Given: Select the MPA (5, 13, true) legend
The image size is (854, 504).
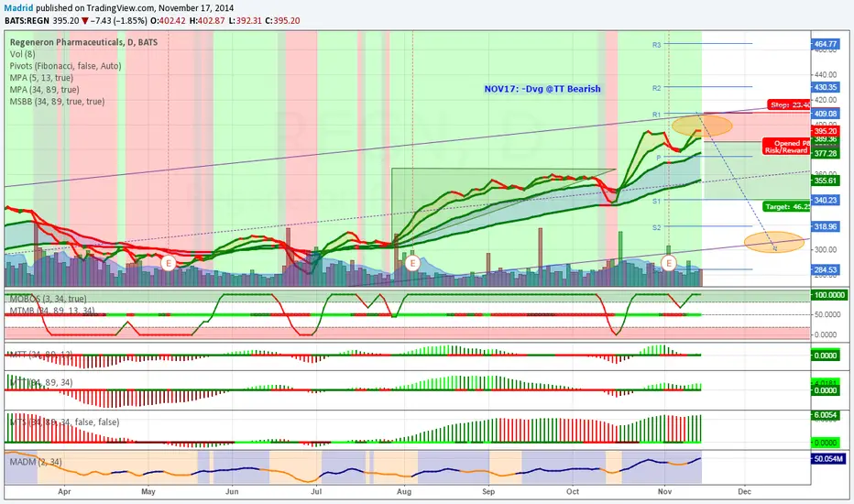Looking at the screenshot, I should click(41, 78).
